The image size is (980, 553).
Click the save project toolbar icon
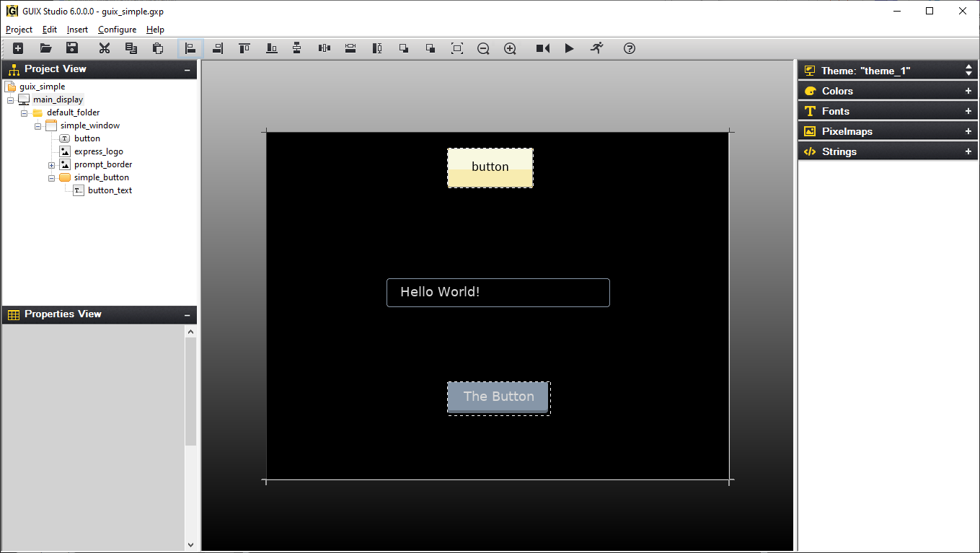pyautogui.click(x=71, y=48)
